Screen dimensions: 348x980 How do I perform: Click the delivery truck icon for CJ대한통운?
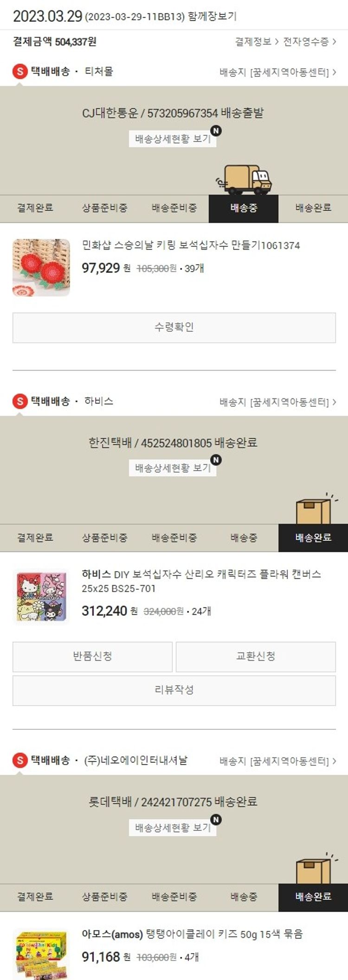pyautogui.click(x=244, y=179)
